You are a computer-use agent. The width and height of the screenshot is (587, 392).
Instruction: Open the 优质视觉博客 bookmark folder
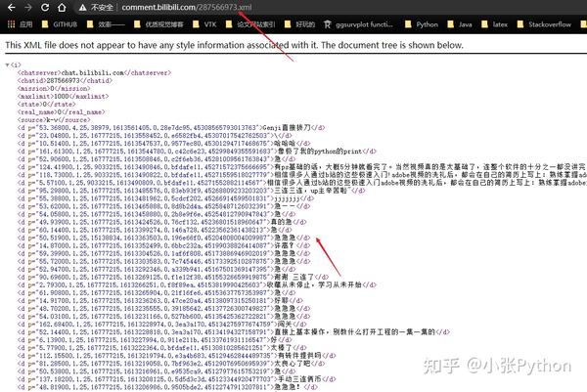158,24
